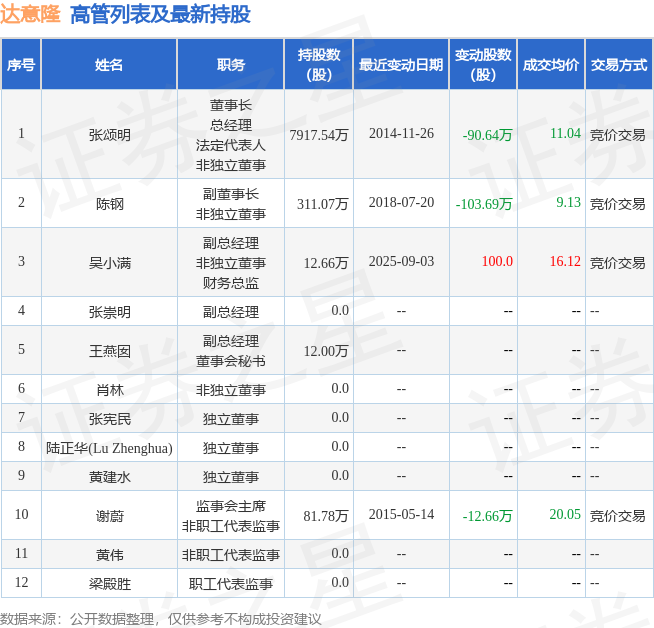Select the 变动股数(股) column header
The image size is (654, 628).
pyautogui.click(x=483, y=65)
